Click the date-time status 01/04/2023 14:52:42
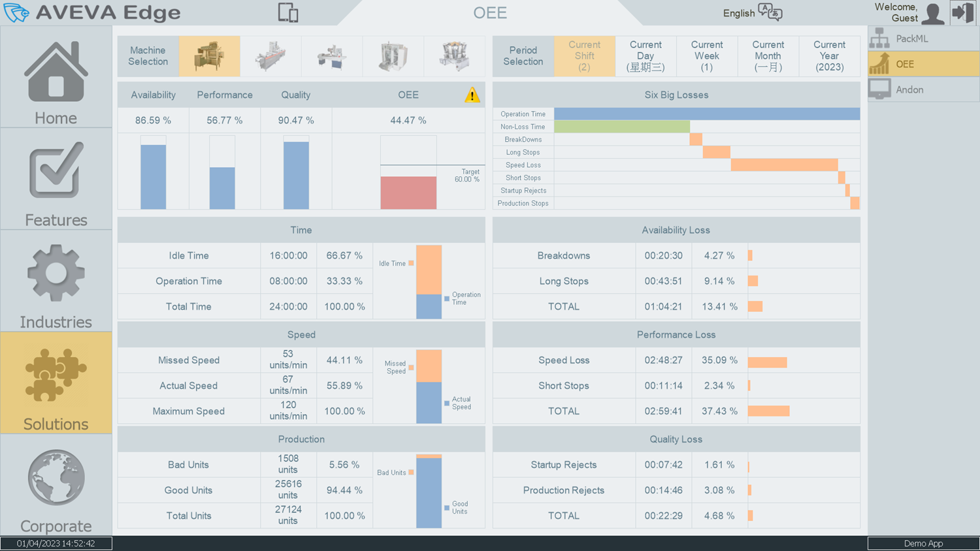Viewport: 980px width, 551px height. [x=56, y=543]
